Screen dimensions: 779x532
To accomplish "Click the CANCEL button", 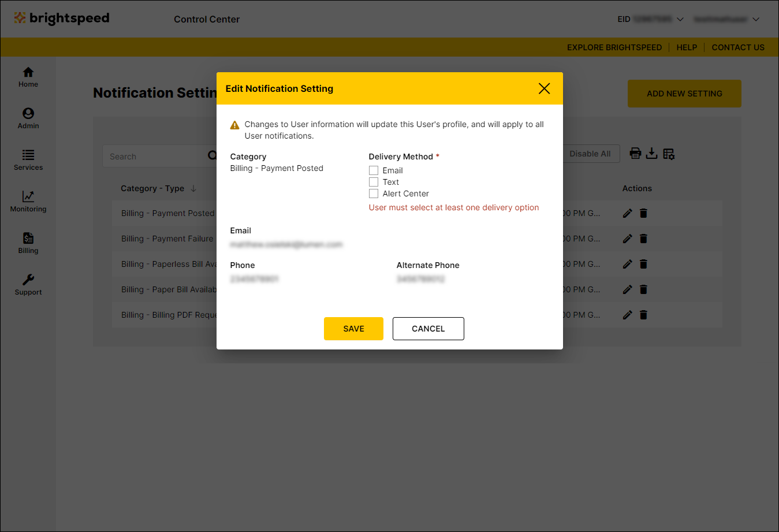I will (x=428, y=329).
